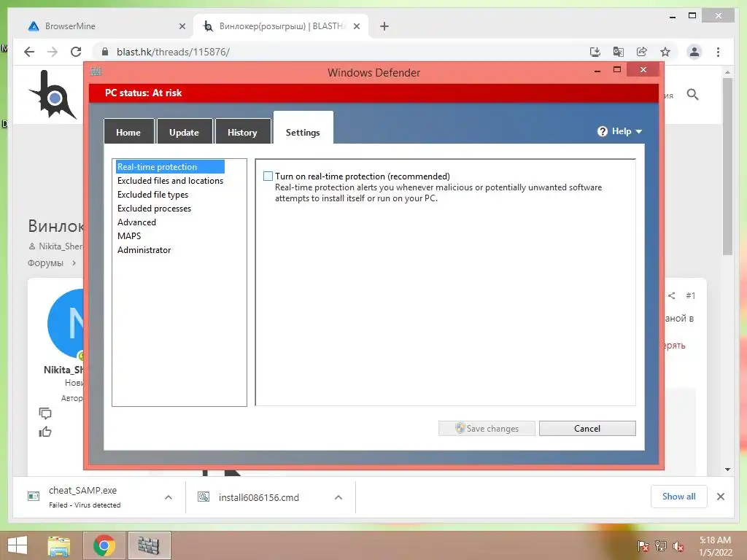Screen dimensions: 747x560
Task: Click the Cancel button
Action: [x=587, y=428]
